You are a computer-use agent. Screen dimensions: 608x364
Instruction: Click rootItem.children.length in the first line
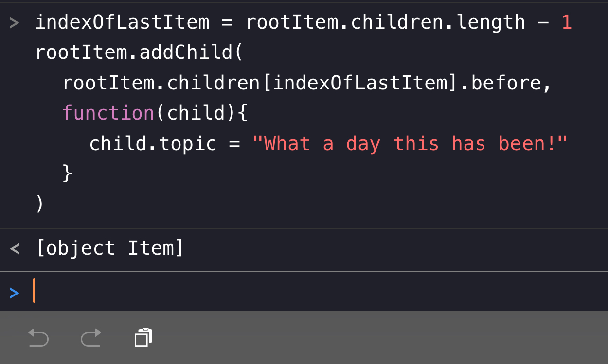tap(385, 22)
